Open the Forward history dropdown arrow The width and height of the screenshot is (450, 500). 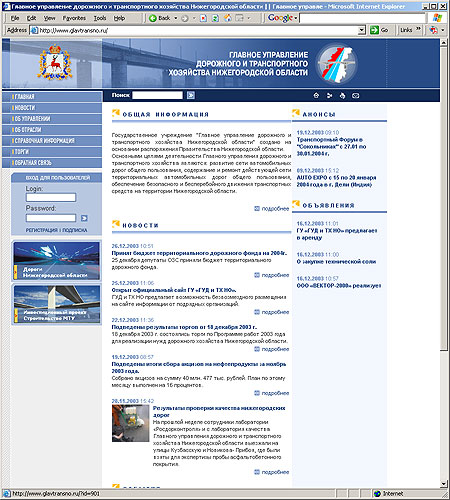pos(194,18)
